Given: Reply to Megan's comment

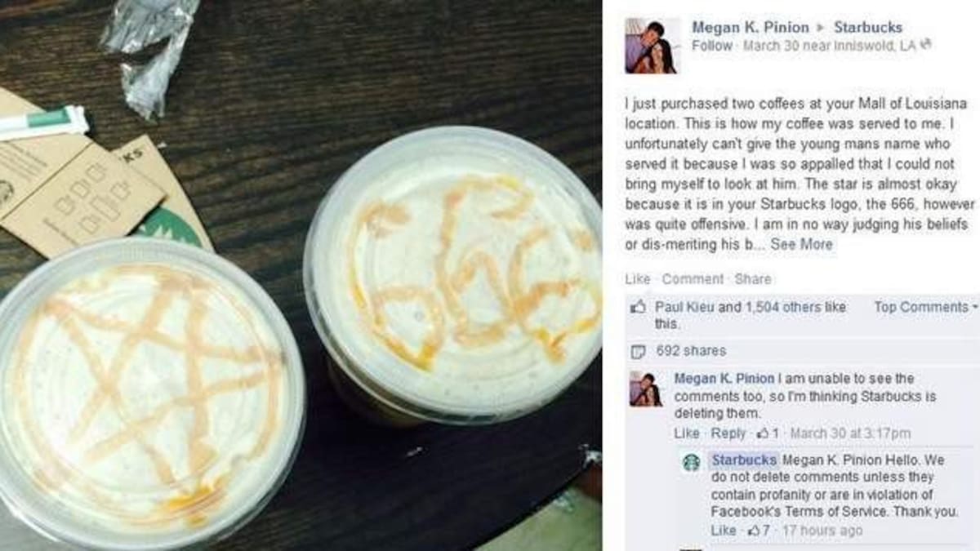Looking at the screenshot, I should 728,433.
